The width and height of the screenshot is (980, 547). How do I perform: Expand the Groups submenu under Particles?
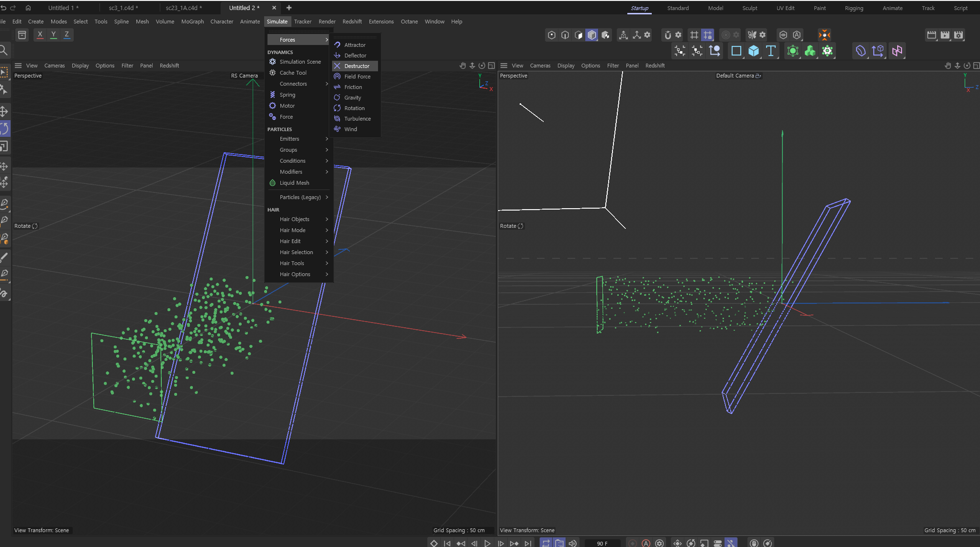tap(299, 150)
